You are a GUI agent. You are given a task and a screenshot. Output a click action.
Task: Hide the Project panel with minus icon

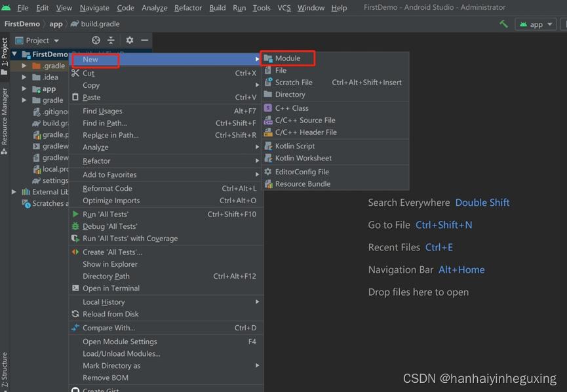click(x=145, y=40)
